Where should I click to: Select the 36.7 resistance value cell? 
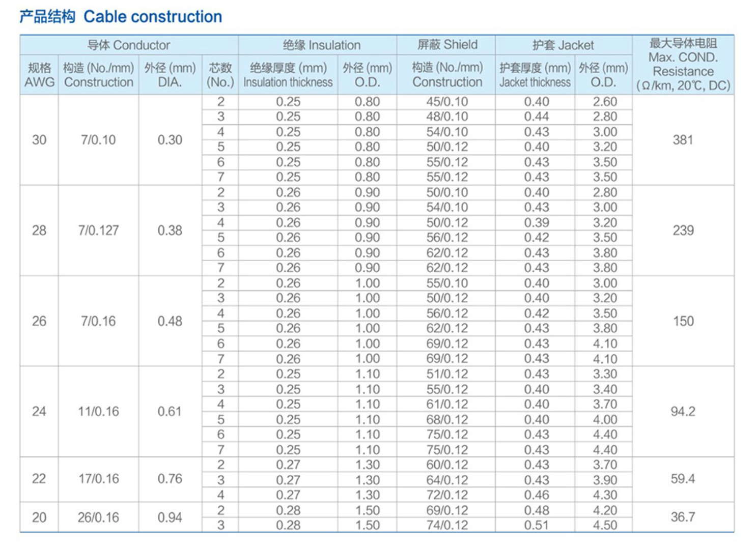(x=683, y=517)
